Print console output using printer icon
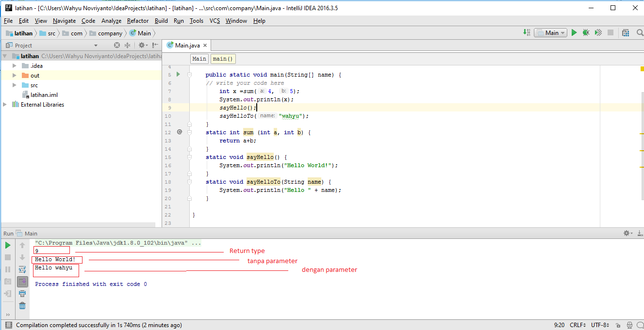 pyautogui.click(x=22, y=293)
